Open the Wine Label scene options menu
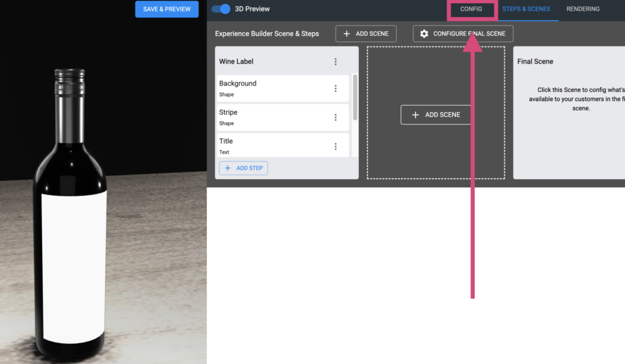This screenshot has height=364, width=625. tap(336, 62)
